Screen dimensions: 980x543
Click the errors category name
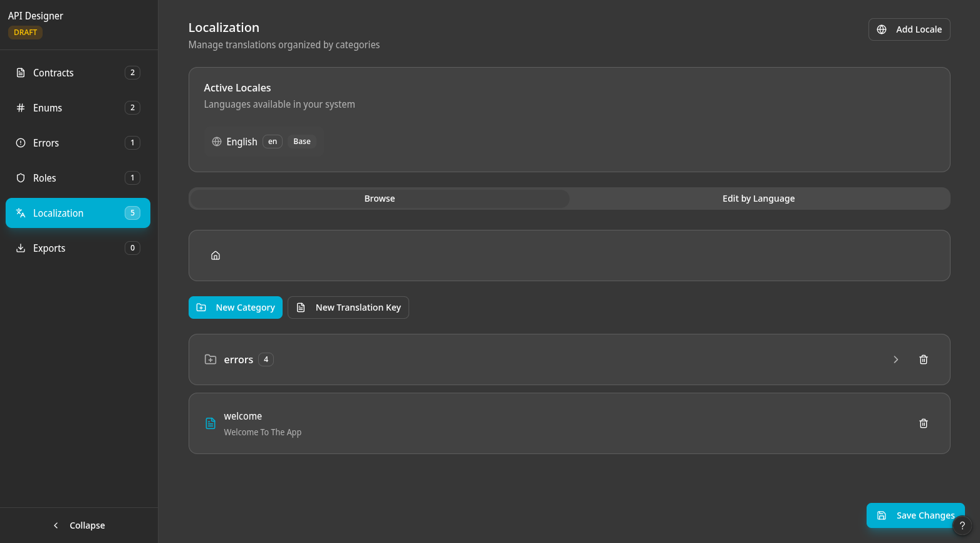pos(239,359)
